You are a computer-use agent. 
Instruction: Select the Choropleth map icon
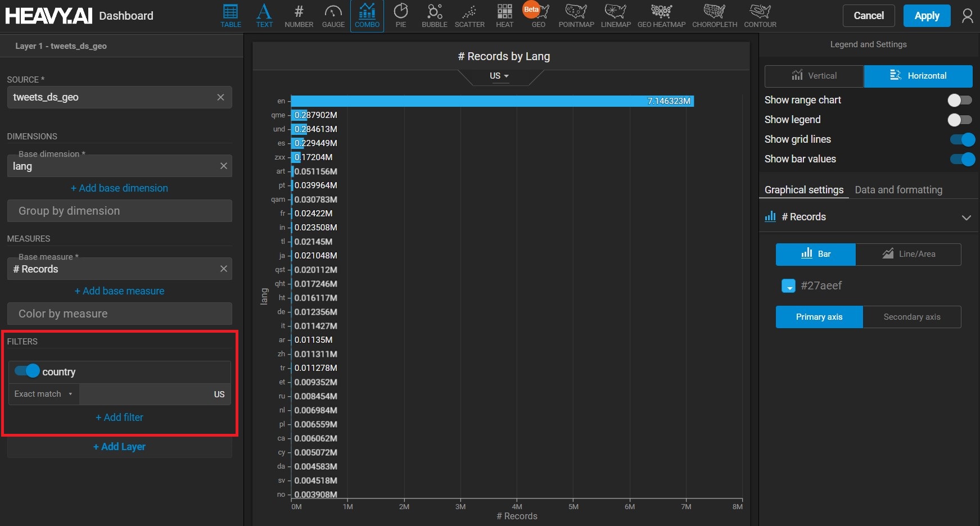(x=714, y=16)
